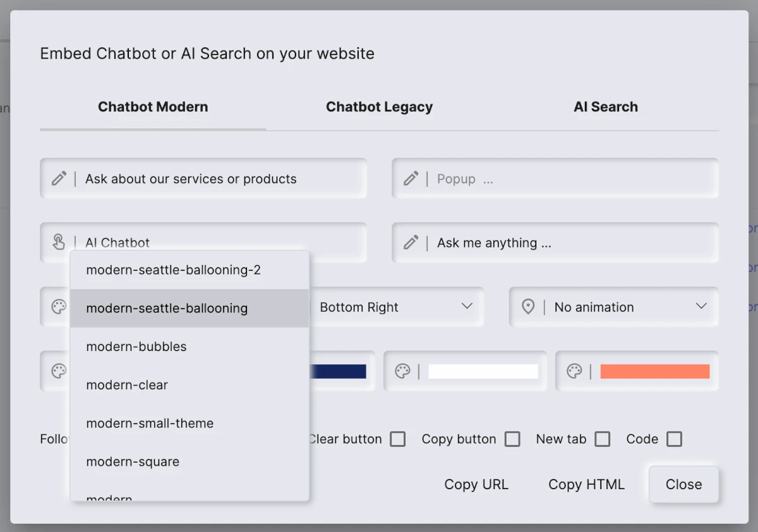This screenshot has width=758, height=532.
Task: Click pencil icon beside 'Ask about our services' field
Action: (59, 179)
